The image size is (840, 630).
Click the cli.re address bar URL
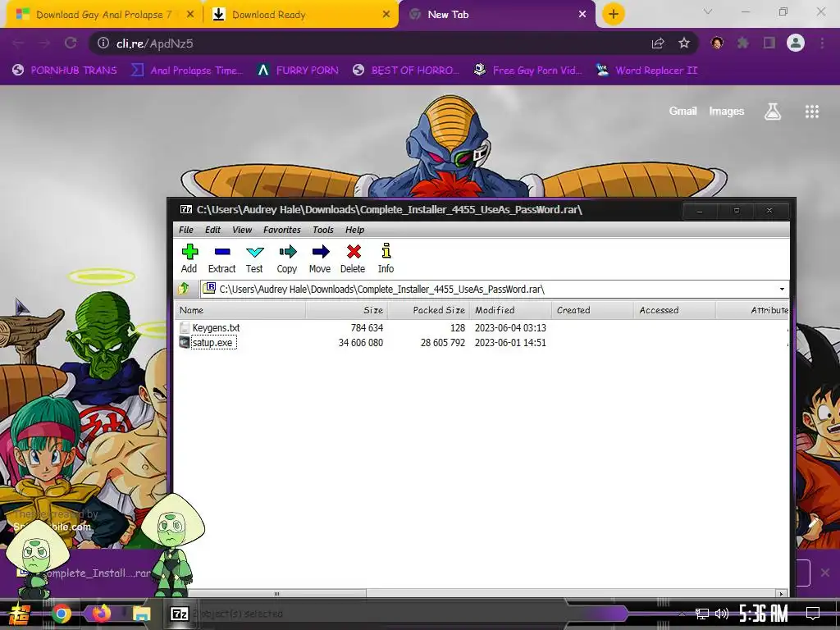[155, 43]
